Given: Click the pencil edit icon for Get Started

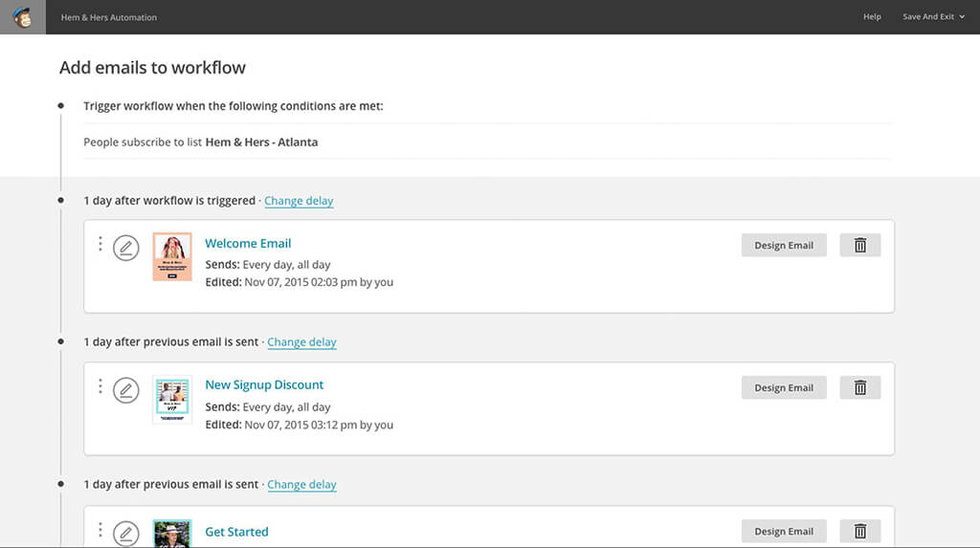Looking at the screenshot, I should [125, 533].
